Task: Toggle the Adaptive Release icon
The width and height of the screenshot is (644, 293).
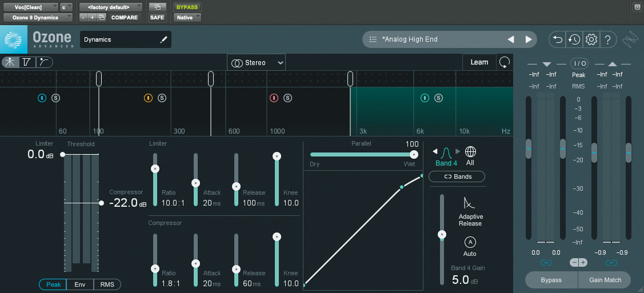Action: (x=469, y=203)
